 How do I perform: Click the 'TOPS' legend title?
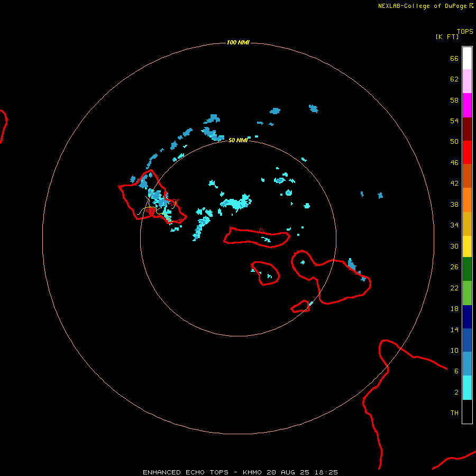click(x=465, y=31)
